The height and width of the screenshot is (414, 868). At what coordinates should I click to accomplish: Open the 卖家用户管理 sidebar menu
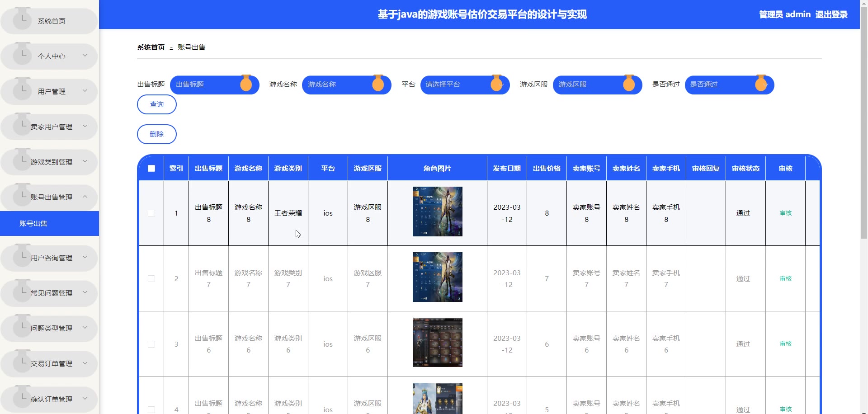49,127
